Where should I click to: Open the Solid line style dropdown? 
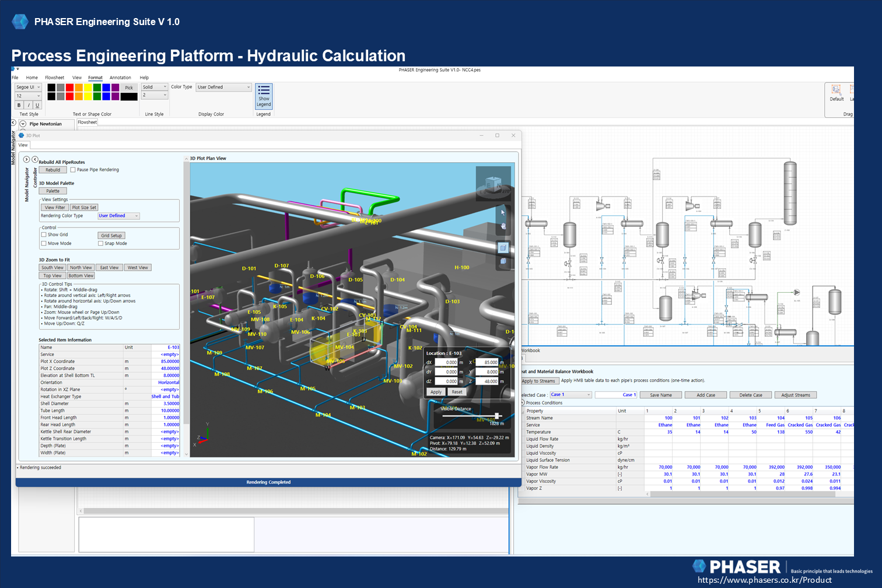155,87
